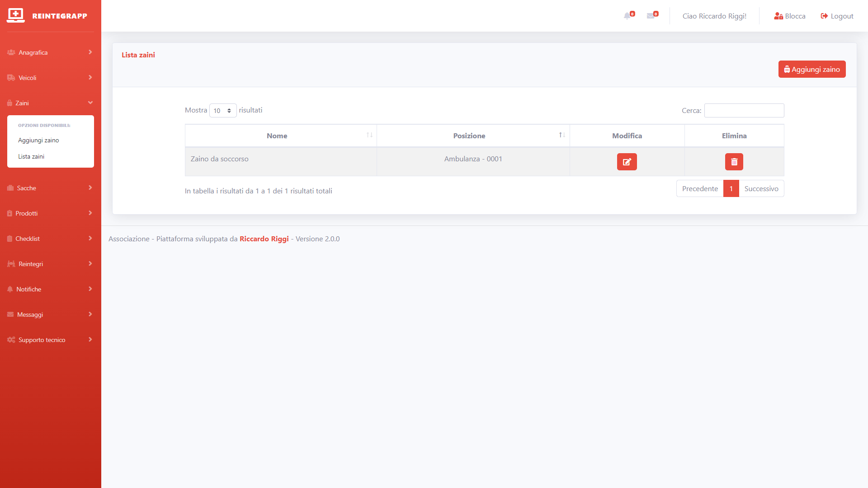Image resolution: width=868 pixels, height=488 pixels.
Task: Sort table by Posizione column arrows
Action: [562, 136]
